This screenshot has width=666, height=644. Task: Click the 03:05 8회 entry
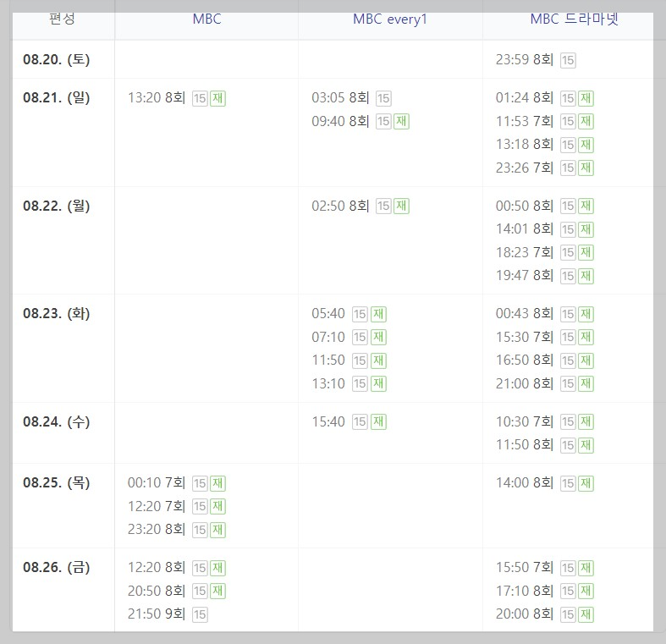click(341, 98)
